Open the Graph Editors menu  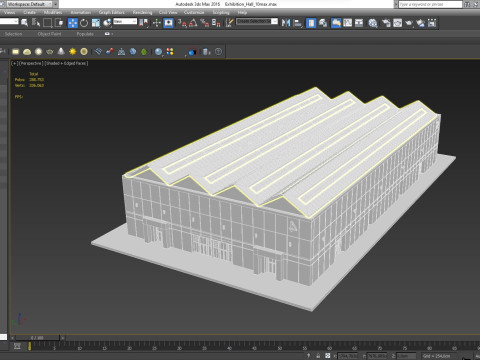point(111,12)
